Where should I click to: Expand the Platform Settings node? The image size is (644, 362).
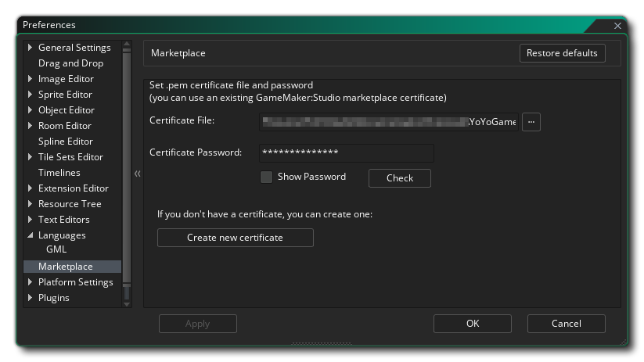tap(31, 282)
